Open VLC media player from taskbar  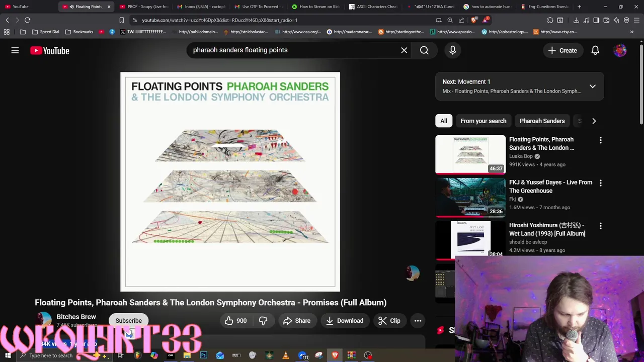(x=286, y=355)
